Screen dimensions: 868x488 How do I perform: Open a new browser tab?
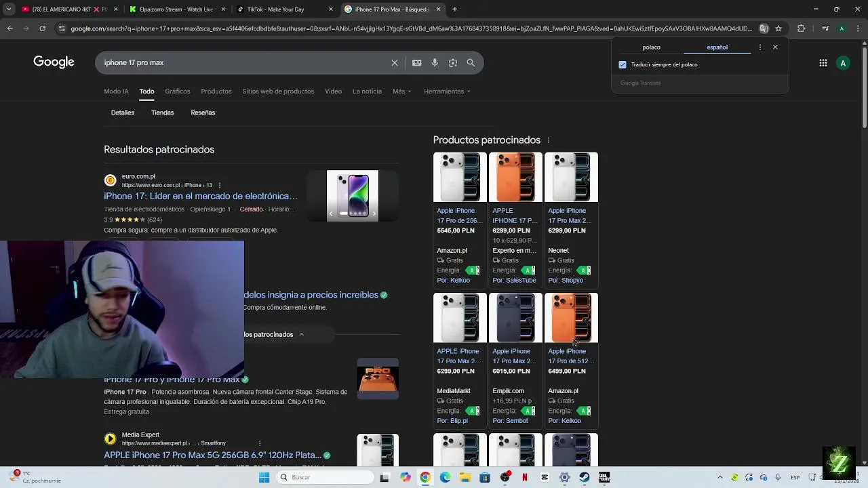click(454, 9)
